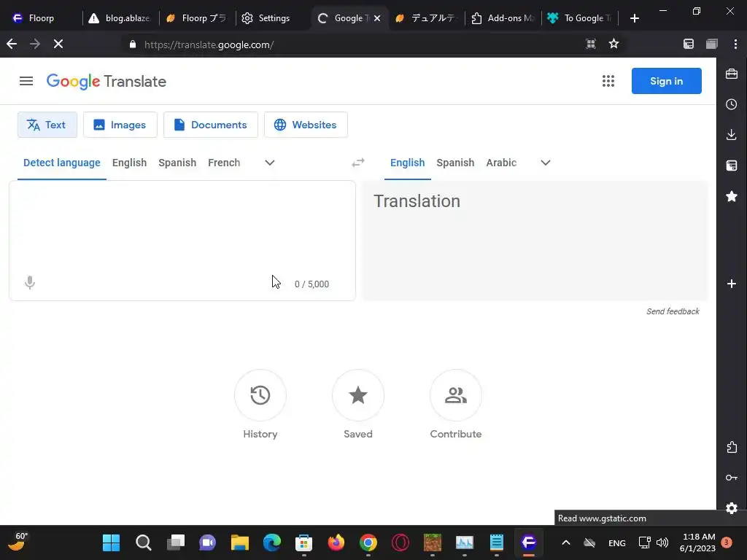This screenshot has width=747, height=560.
Task: Choose Detect language as source
Action: (x=62, y=163)
